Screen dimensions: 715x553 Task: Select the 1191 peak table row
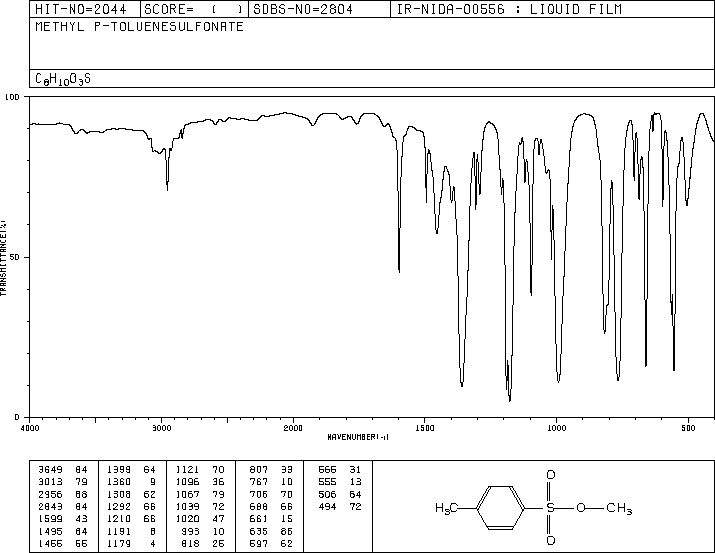(x=131, y=532)
